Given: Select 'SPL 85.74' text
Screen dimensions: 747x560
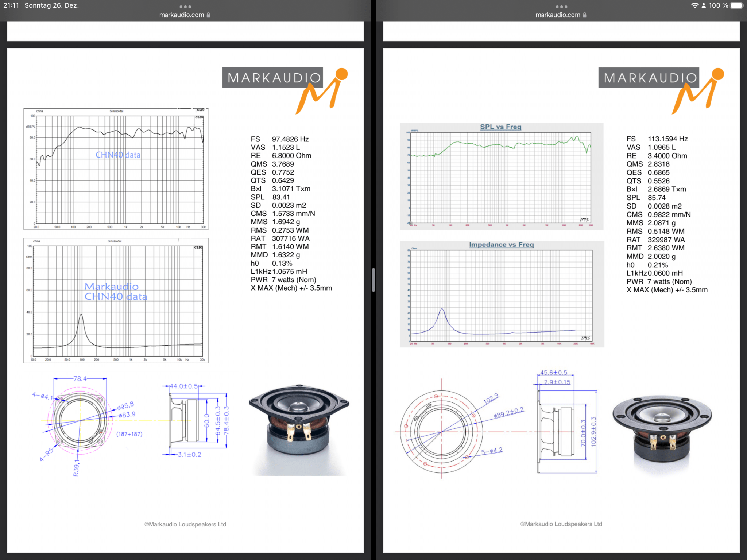Looking at the screenshot, I should tap(646, 198).
